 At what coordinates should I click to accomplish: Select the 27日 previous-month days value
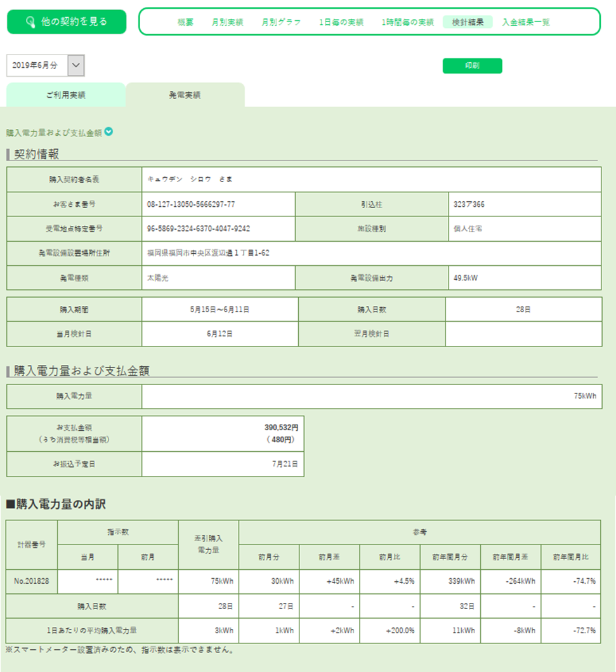tap(285, 607)
